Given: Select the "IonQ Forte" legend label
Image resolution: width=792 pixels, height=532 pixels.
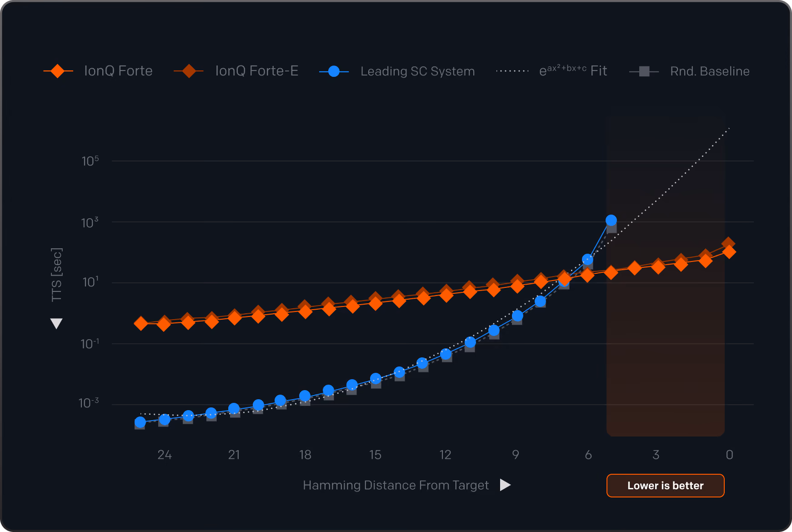Looking at the screenshot, I should [x=118, y=71].
